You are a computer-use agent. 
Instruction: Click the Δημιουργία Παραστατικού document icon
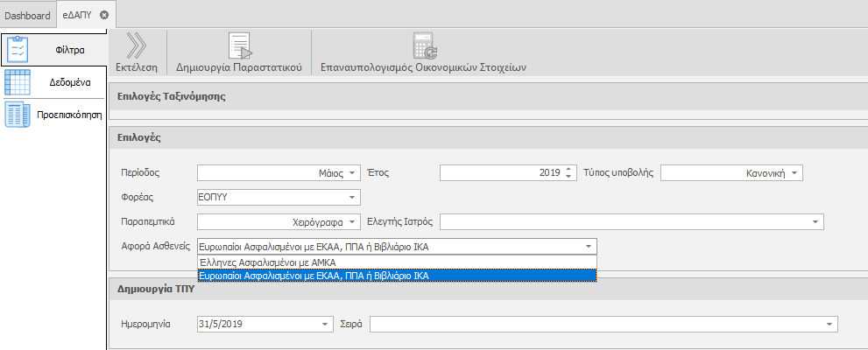coord(239,45)
